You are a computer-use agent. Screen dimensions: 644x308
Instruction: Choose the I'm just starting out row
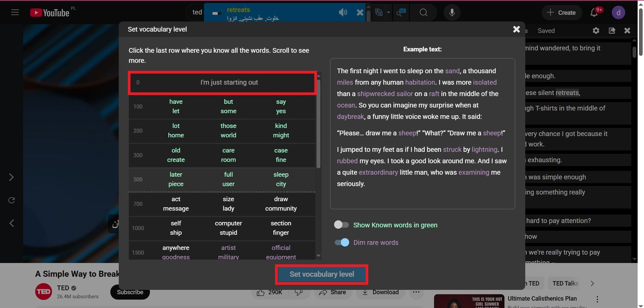tap(222, 83)
